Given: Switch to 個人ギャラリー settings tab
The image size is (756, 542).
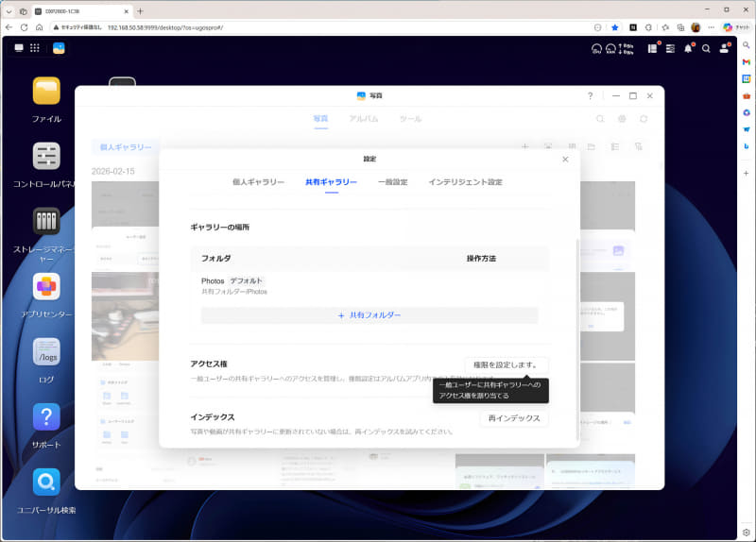Looking at the screenshot, I should (x=258, y=182).
